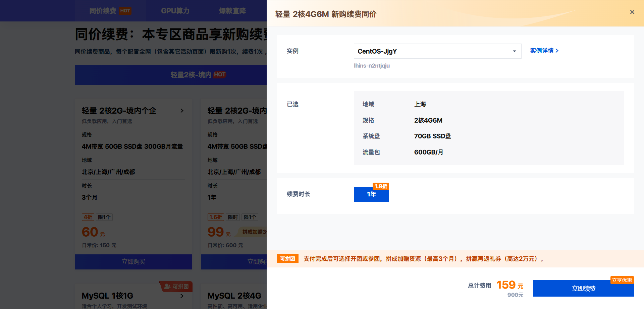This screenshot has width=644, height=309.
Task: Click the 日常价: 150 元 text
Action: (x=99, y=245)
